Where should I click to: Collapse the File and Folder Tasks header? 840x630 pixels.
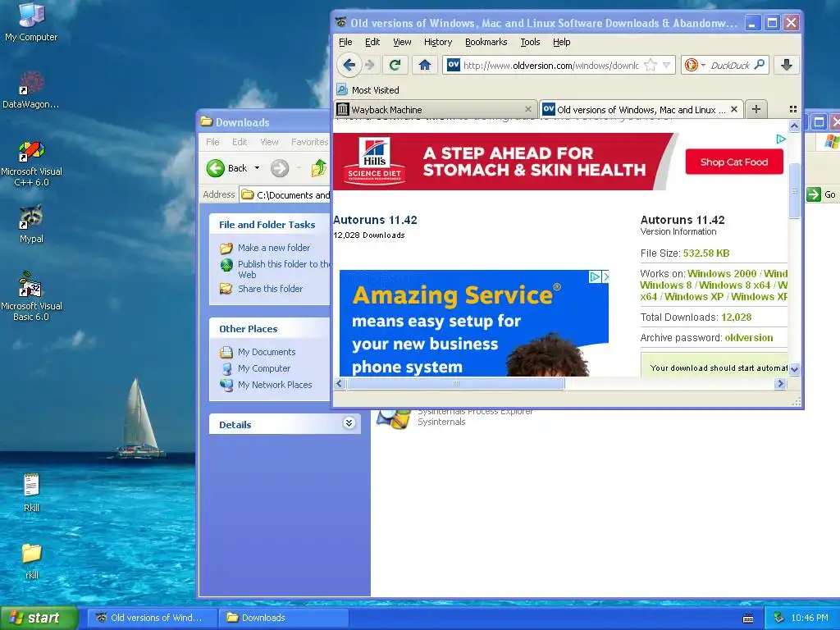point(269,225)
